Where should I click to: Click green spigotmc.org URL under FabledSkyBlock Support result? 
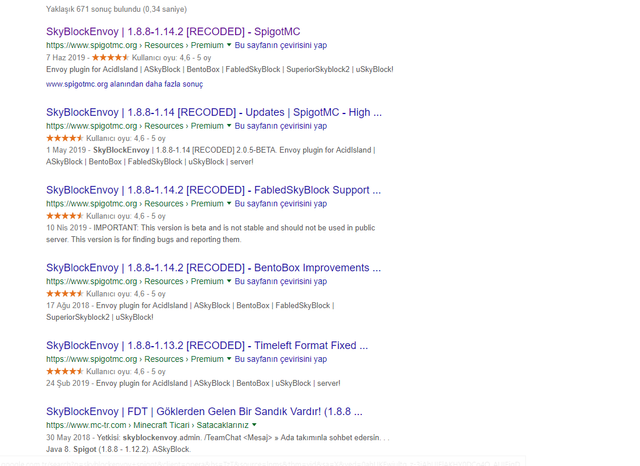(135, 204)
